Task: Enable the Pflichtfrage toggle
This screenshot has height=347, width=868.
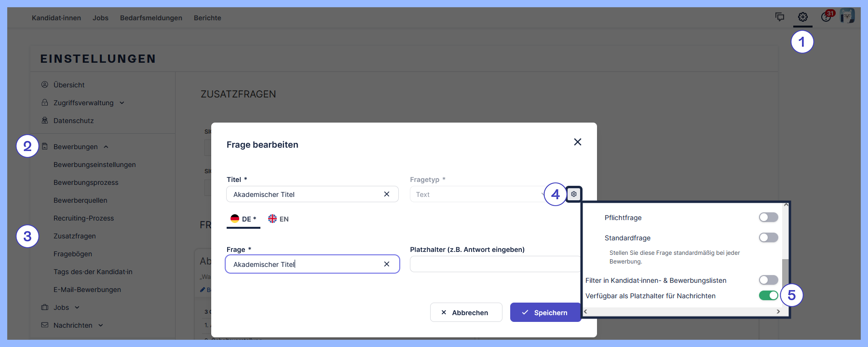Action: [x=768, y=217]
